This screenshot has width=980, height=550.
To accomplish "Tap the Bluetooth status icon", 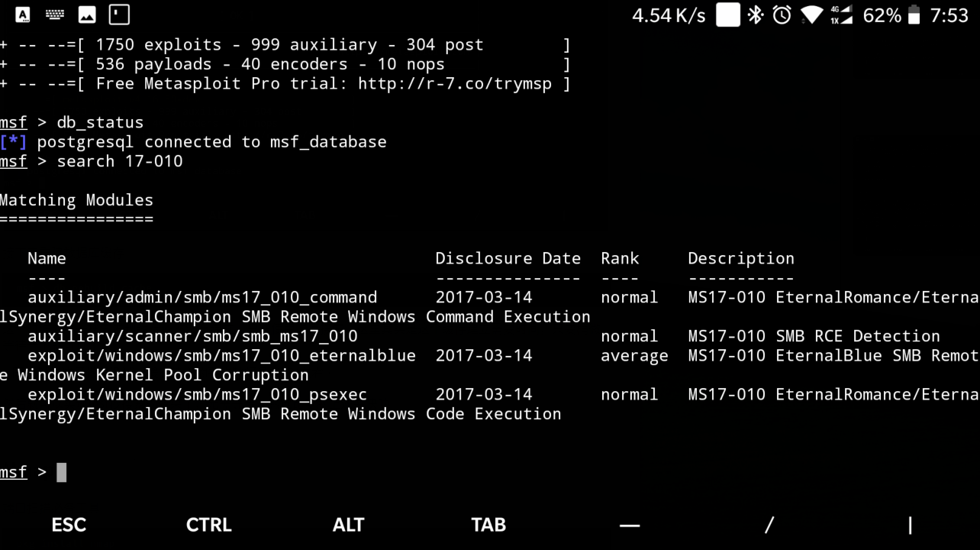I will point(755,15).
